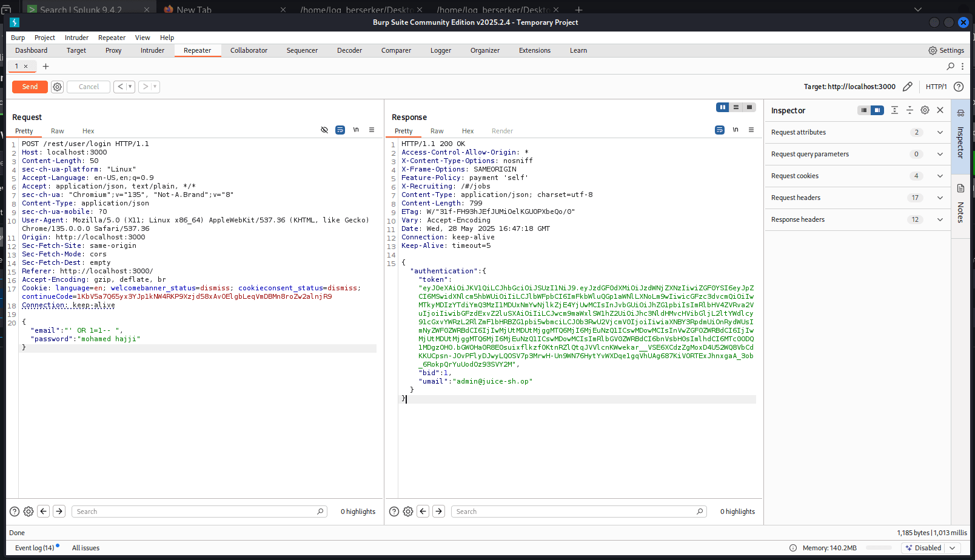Image resolution: width=975 pixels, height=560 pixels.
Task: Open Request search help icon
Action: pos(15,512)
